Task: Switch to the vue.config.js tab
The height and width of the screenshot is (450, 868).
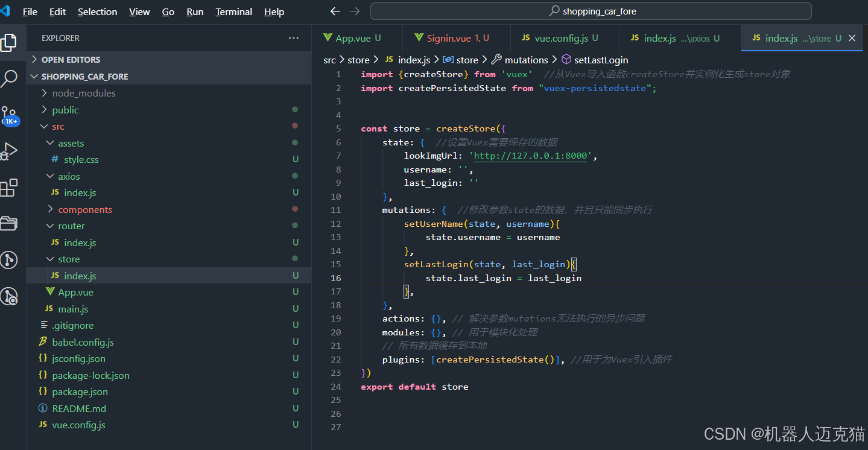Action: point(565,38)
